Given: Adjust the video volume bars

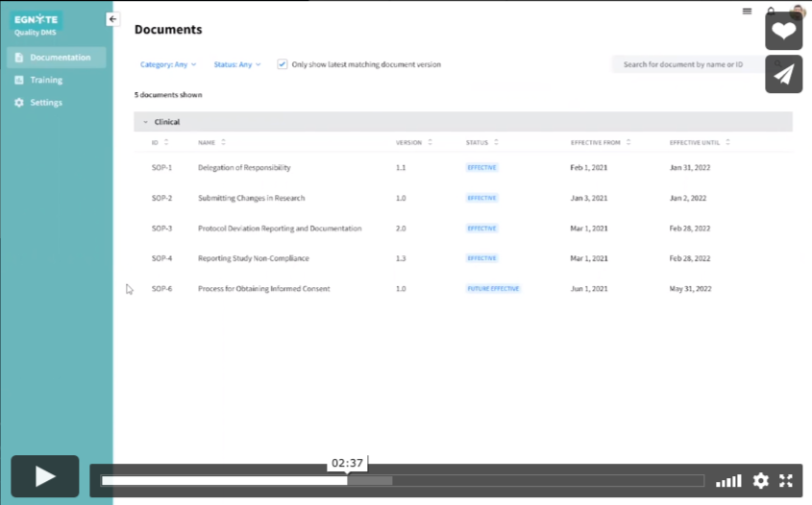Looking at the screenshot, I should click(728, 481).
